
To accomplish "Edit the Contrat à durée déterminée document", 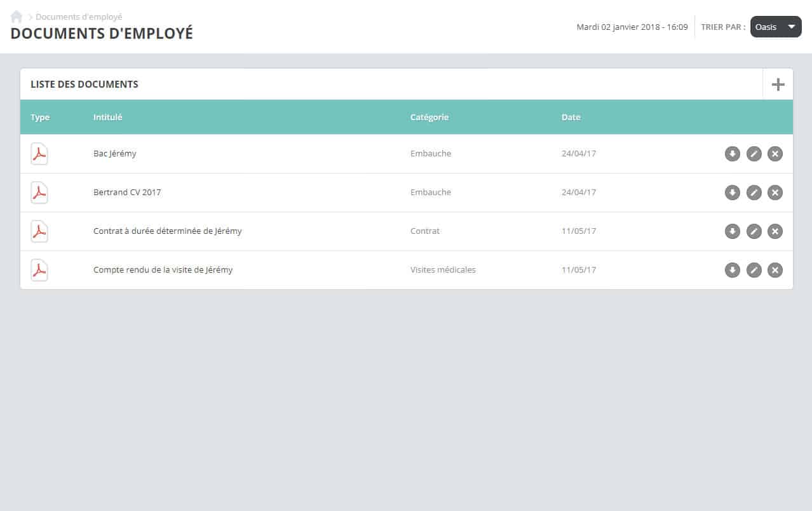I will tap(754, 231).
